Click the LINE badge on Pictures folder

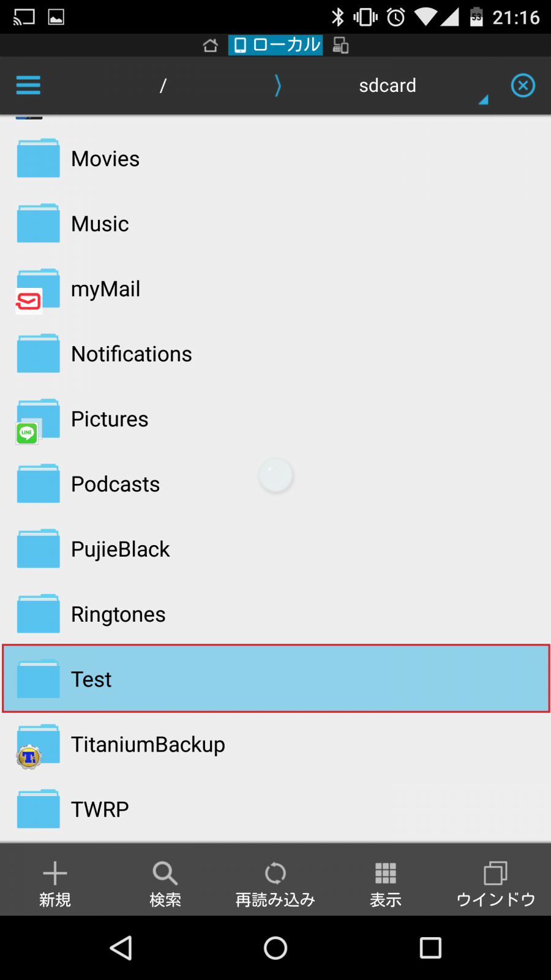click(x=26, y=433)
